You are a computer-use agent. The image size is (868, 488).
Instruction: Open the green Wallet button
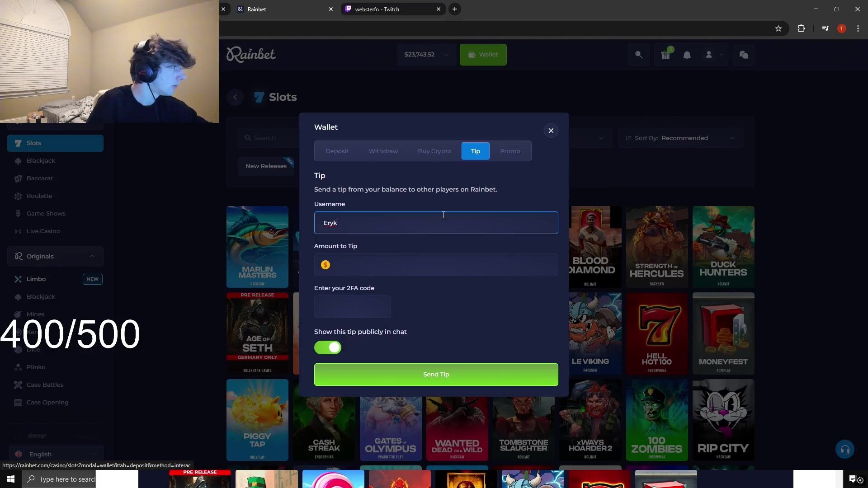[483, 55]
